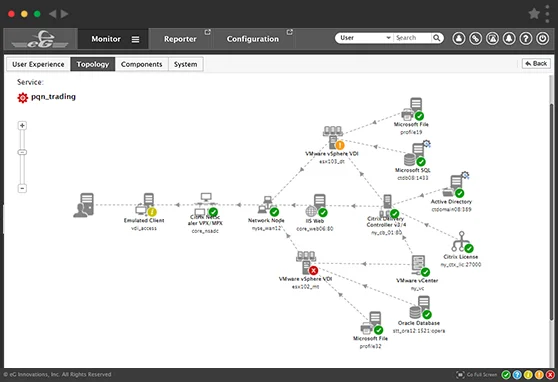Select VMware vSphere VDI node with orange alert
The width and height of the screenshot is (558, 382).
(x=333, y=138)
